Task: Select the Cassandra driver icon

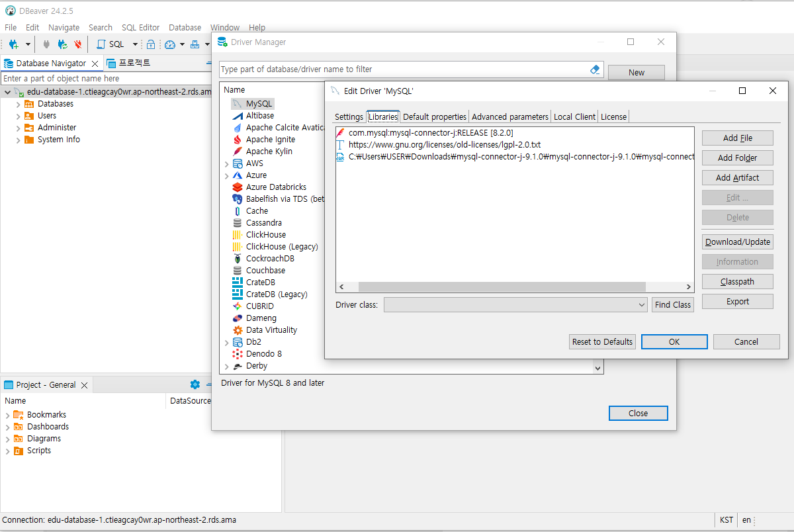Action: coord(238,223)
